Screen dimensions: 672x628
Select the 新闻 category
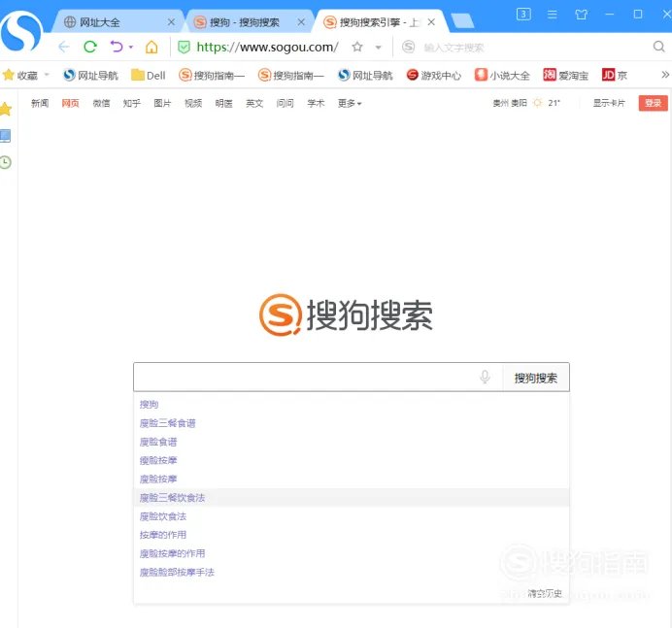click(x=40, y=103)
